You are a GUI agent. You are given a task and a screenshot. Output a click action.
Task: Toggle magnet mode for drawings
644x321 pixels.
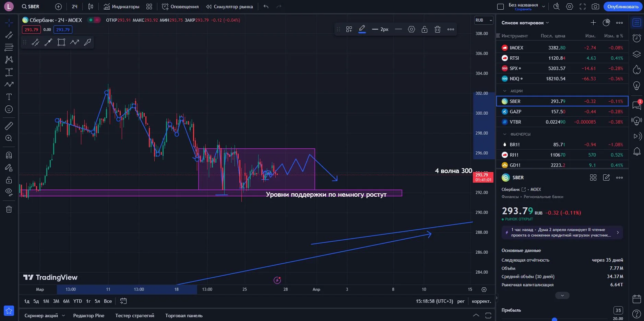(9, 155)
